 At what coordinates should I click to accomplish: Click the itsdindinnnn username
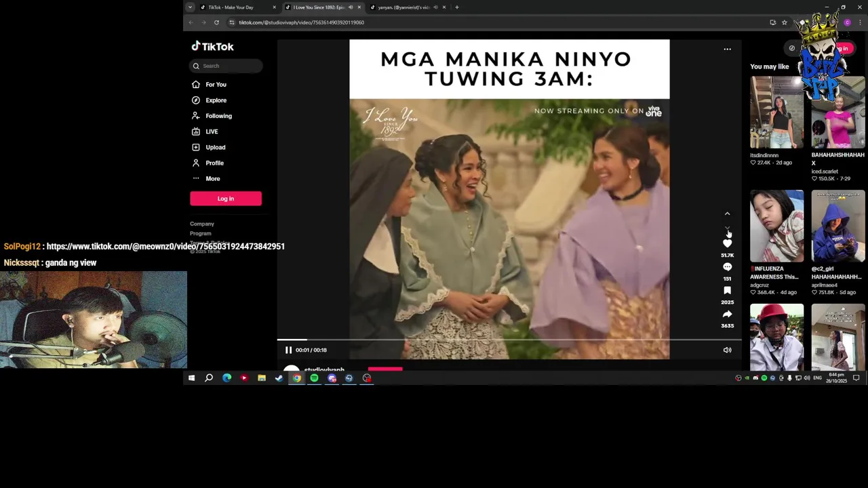(764, 155)
